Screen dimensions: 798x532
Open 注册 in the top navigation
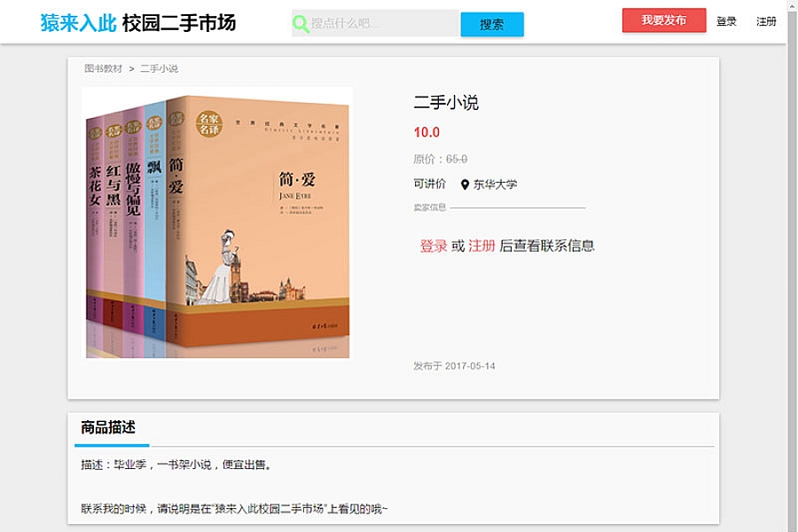pyautogui.click(x=766, y=21)
